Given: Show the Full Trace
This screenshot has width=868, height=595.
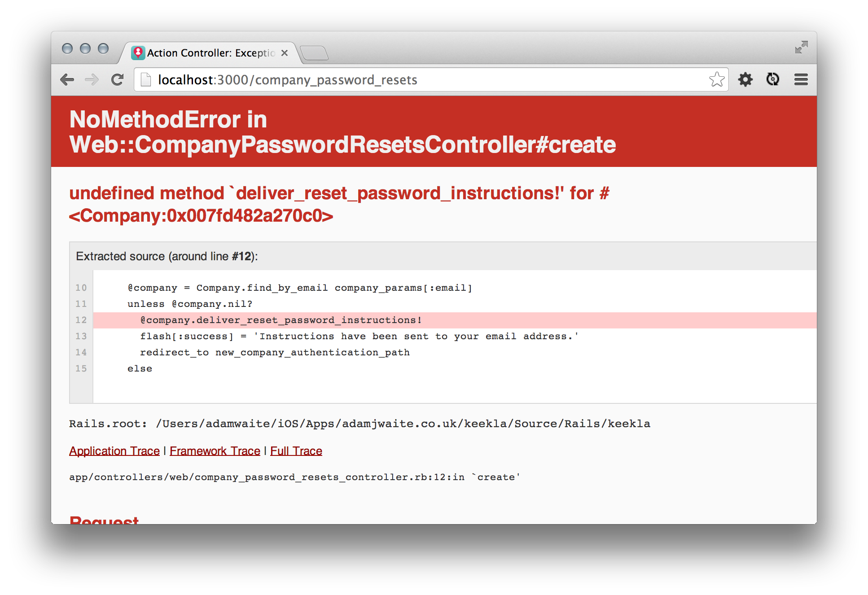Looking at the screenshot, I should [296, 451].
